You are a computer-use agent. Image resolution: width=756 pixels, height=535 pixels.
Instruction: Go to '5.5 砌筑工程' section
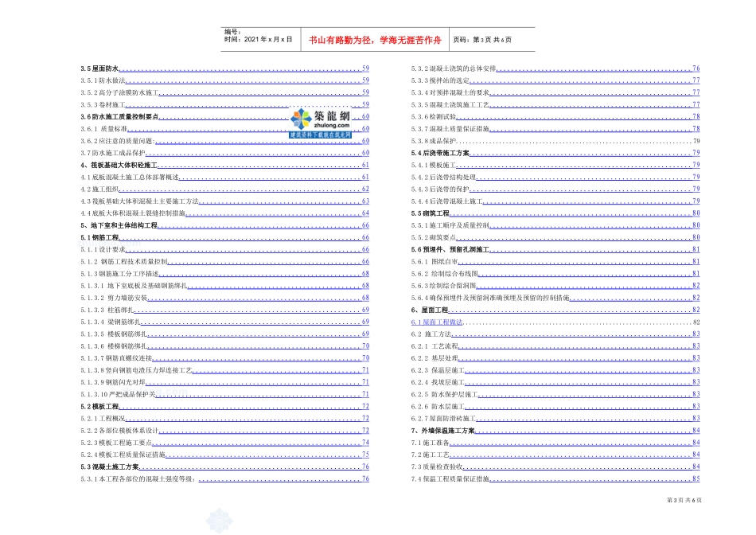coord(555,213)
